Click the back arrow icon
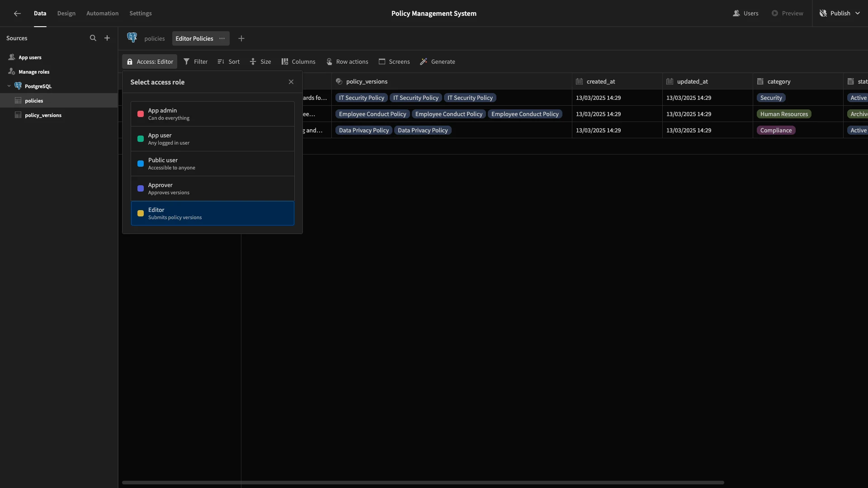 (x=17, y=14)
